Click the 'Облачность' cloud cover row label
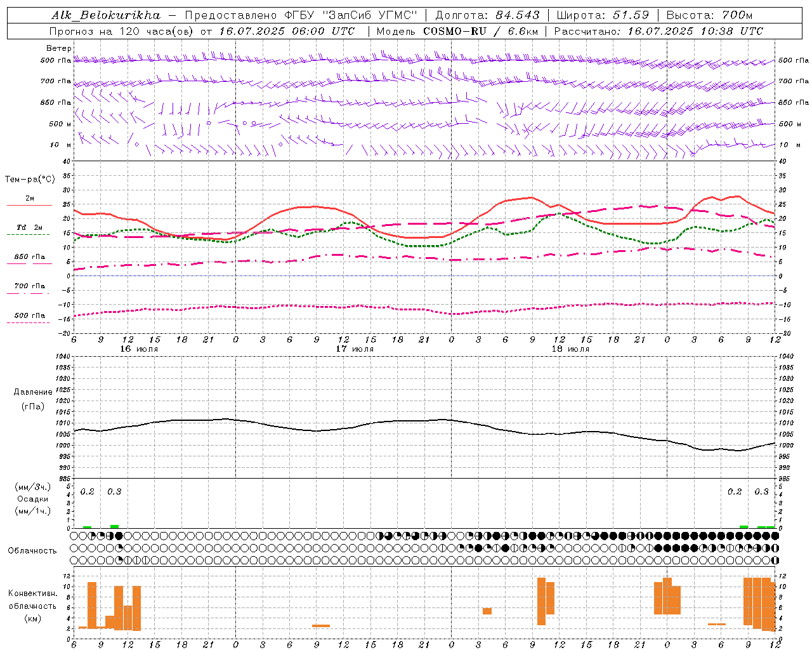The image size is (812, 650). point(32,550)
